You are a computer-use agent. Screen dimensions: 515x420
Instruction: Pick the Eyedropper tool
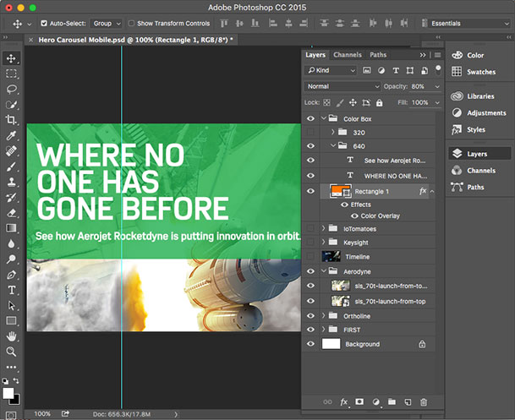point(12,135)
